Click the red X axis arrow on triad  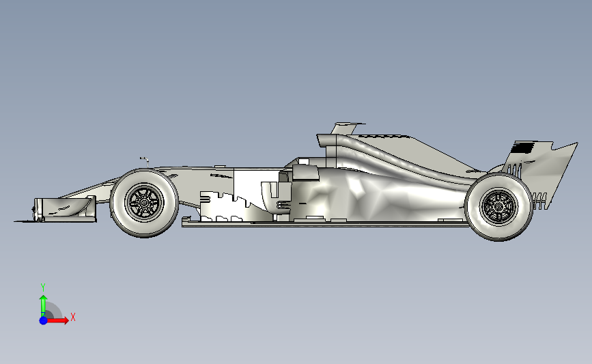[x=57, y=320]
